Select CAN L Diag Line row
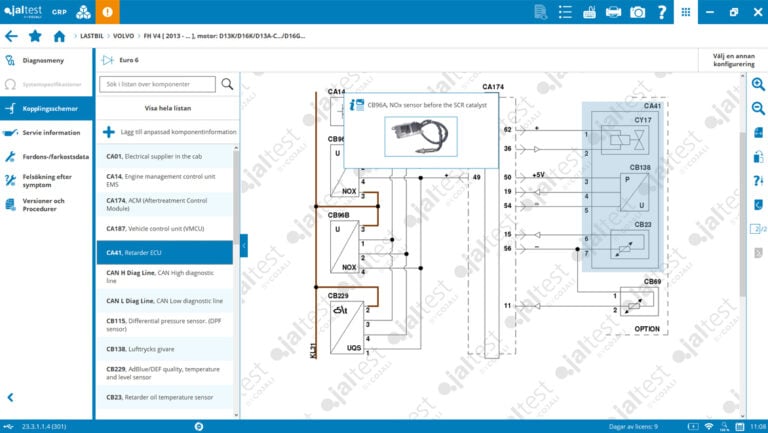The width and height of the screenshot is (768, 433). pyautogui.click(x=165, y=301)
